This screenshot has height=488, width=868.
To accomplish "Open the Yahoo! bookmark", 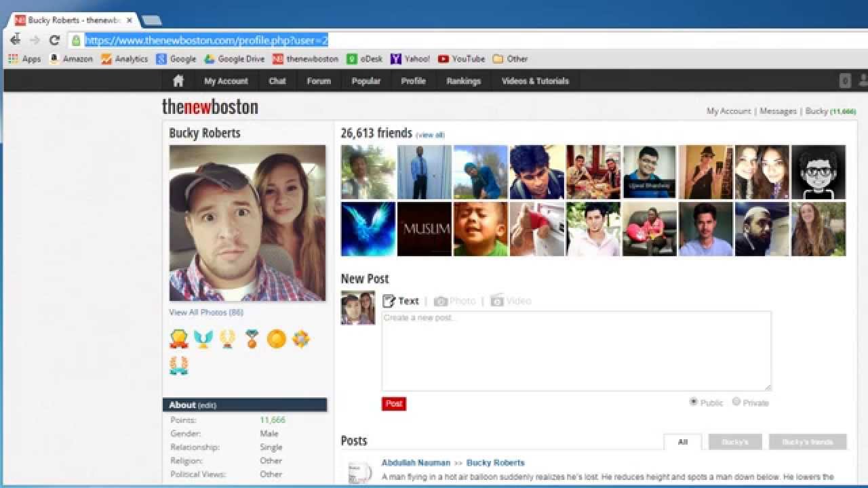I will pyautogui.click(x=410, y=59).
